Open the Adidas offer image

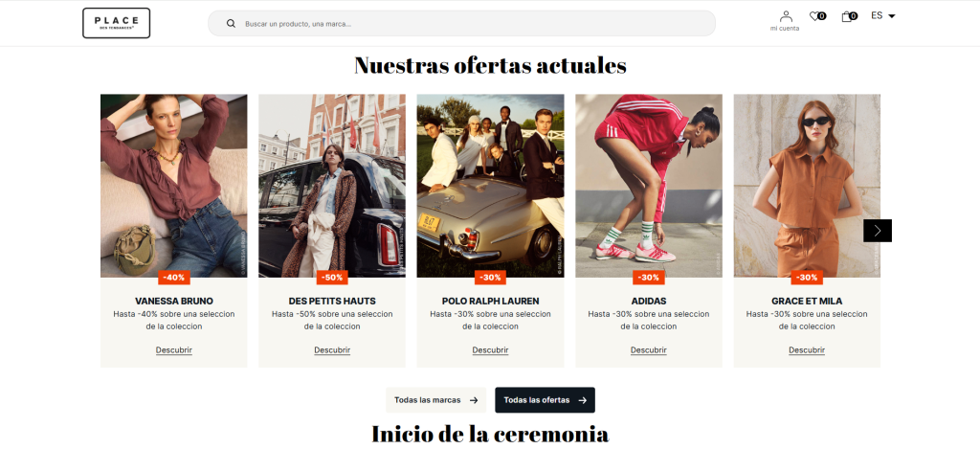pyautogui.click(x=649, y=186)
